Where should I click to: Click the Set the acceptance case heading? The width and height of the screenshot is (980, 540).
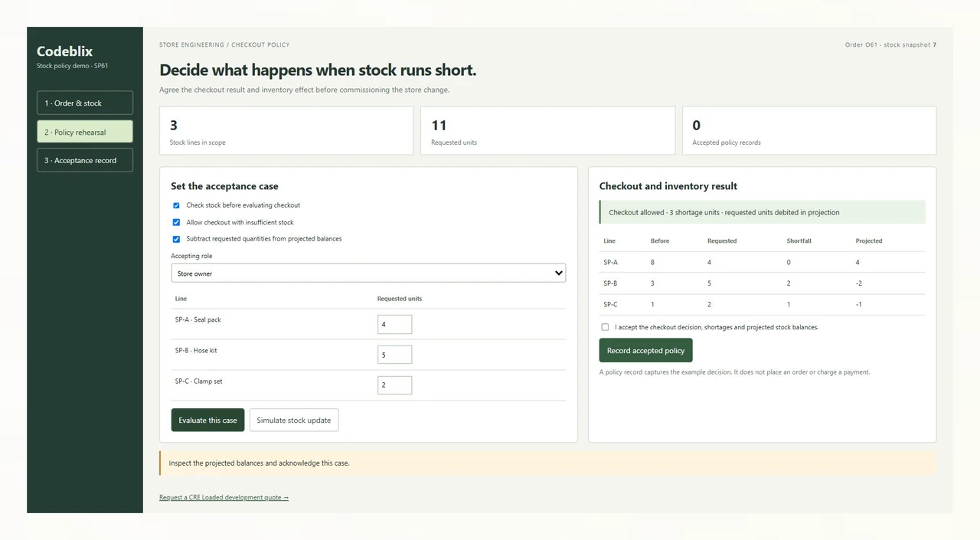click(224, 186)
